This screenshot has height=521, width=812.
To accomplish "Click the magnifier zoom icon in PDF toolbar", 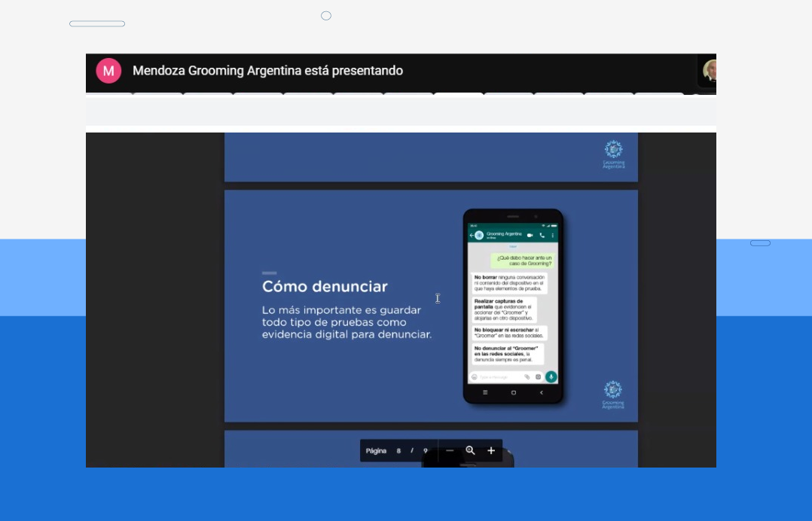I will click(470, 451).
